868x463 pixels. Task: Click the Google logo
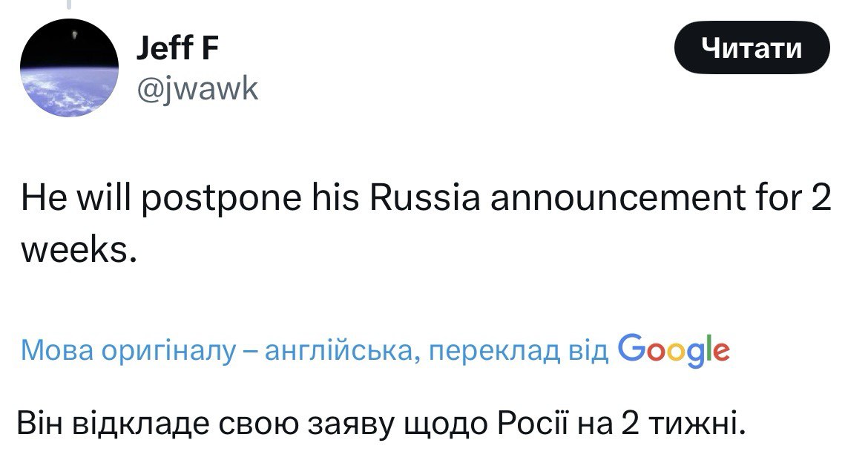(x=673, y=349)
